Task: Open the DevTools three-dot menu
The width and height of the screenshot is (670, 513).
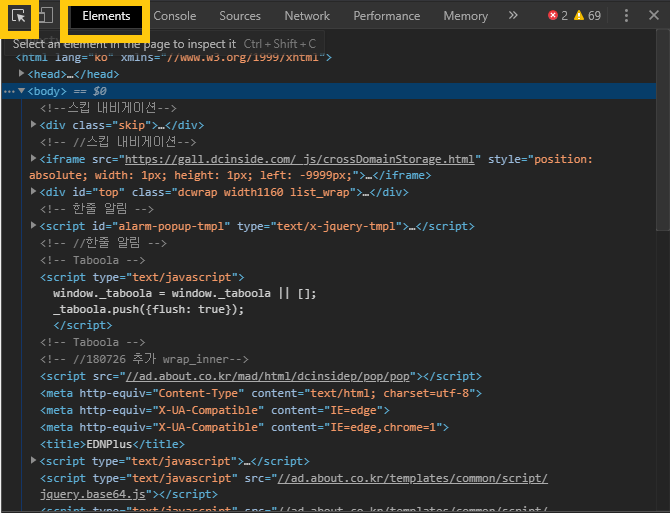Action: pyautogui.click(x=626, y=16)
